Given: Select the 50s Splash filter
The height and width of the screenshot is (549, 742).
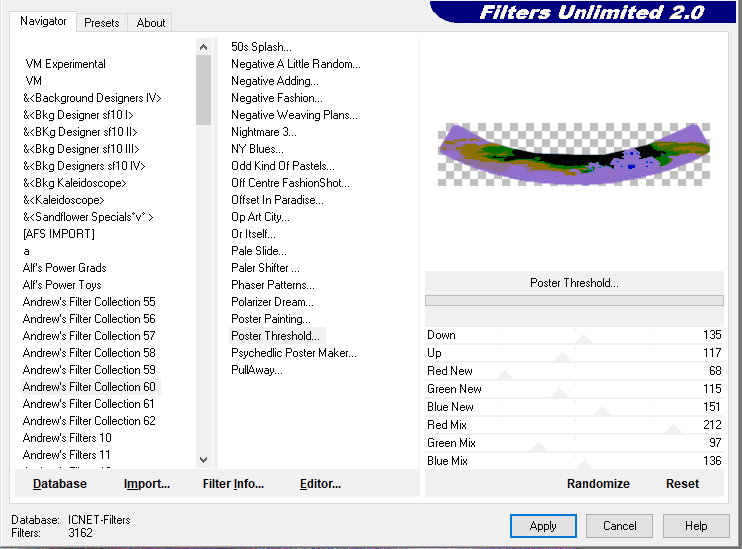Looking at the screenshot, I should pos(261,47).
